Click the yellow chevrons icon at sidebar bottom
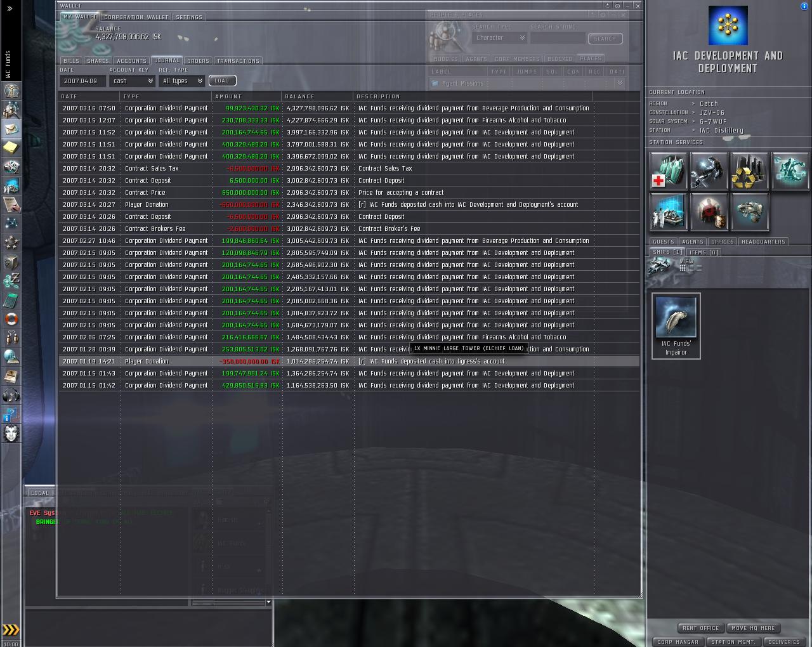This screenshot has width=812, height=647. coord(11,630)
